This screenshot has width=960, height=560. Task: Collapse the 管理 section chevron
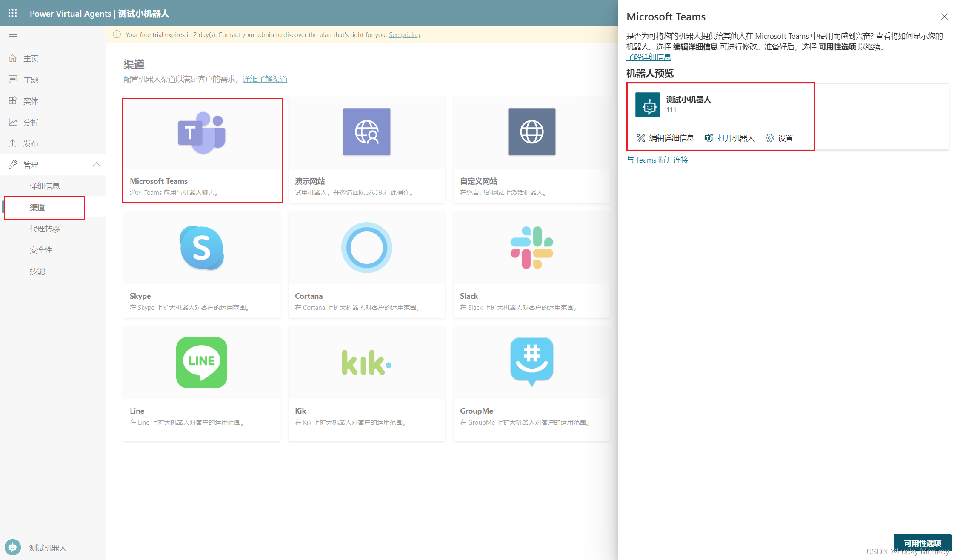96,164
